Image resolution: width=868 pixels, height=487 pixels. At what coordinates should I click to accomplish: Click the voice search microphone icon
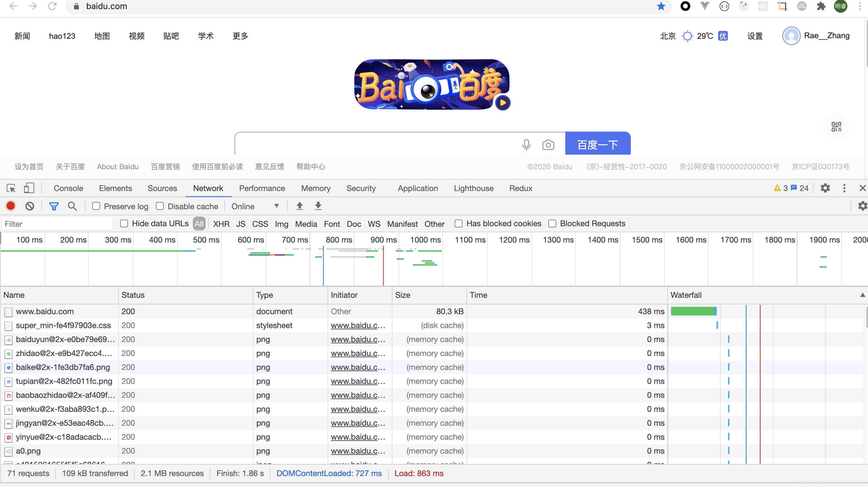tap(526, 145)
